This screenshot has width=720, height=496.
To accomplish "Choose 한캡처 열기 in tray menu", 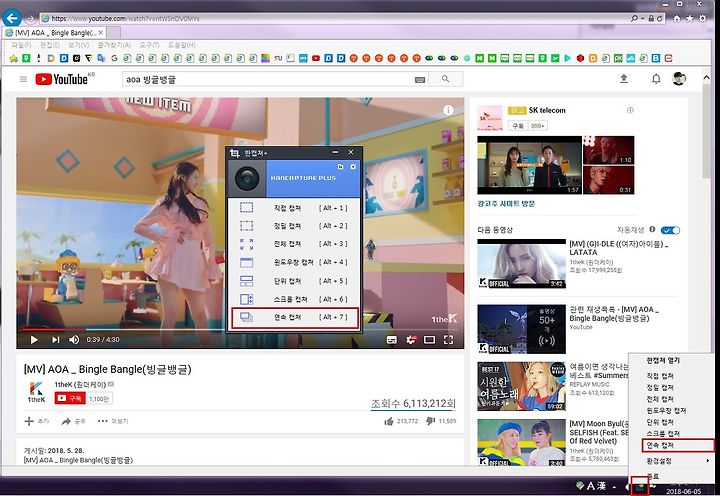I will coord(663,361).
